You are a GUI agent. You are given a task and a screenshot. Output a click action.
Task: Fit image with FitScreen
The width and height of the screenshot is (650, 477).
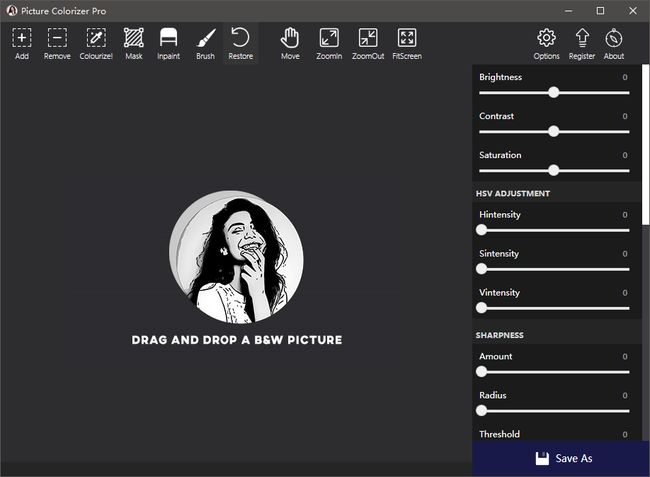[407, 44]
